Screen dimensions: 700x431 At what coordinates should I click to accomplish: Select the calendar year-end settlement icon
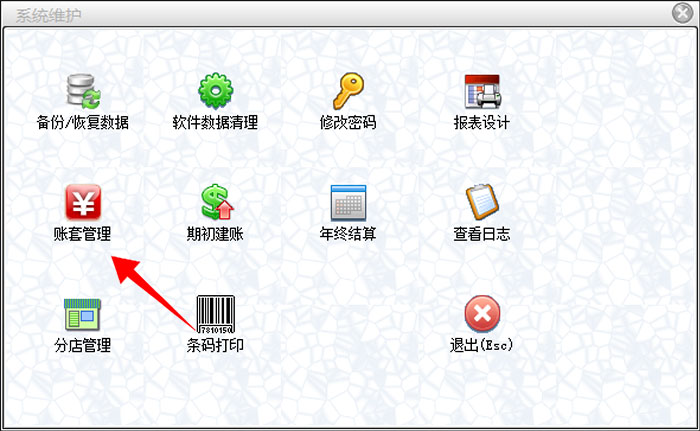(x=349, y=203)
